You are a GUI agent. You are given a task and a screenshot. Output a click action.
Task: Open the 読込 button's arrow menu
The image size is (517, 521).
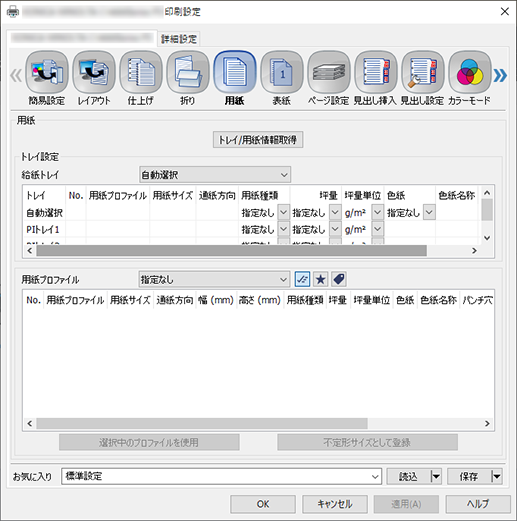pos(436,477)
